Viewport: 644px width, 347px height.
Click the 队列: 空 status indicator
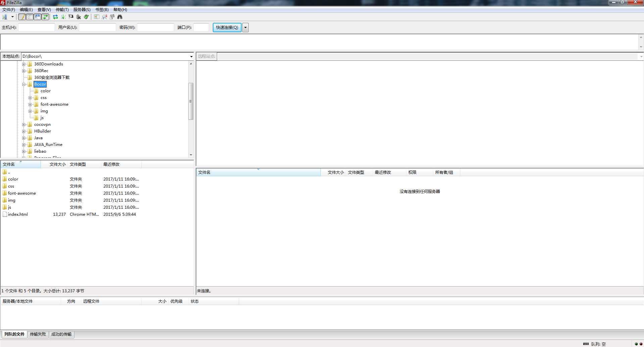[598, 344]
